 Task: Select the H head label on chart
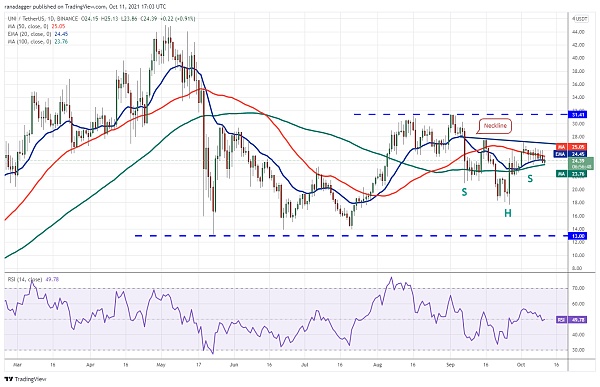507,213
